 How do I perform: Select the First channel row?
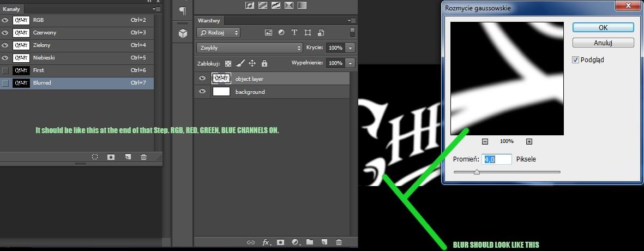coord(77,70)
